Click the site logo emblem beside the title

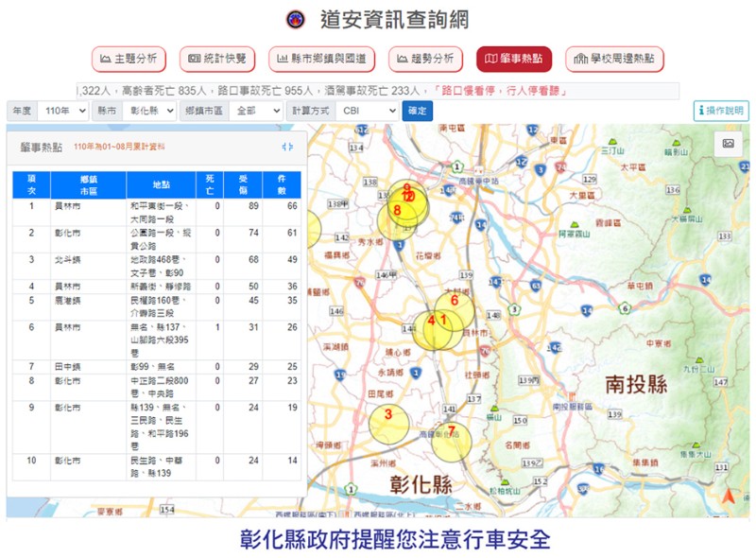point(296,20)
